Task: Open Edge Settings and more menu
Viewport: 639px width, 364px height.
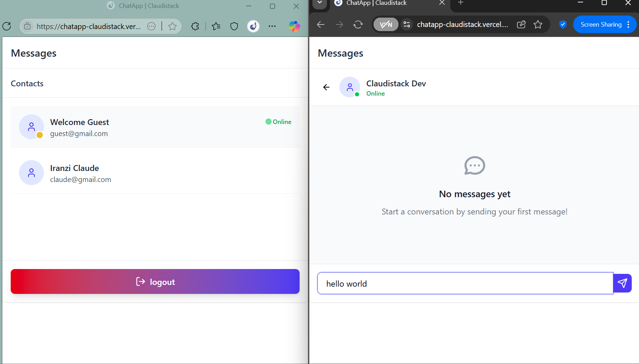Action: (x=272, y=26)
